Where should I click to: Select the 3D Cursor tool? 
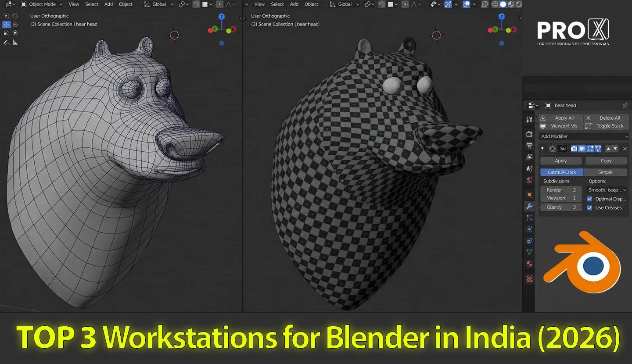tap(15, 16)
